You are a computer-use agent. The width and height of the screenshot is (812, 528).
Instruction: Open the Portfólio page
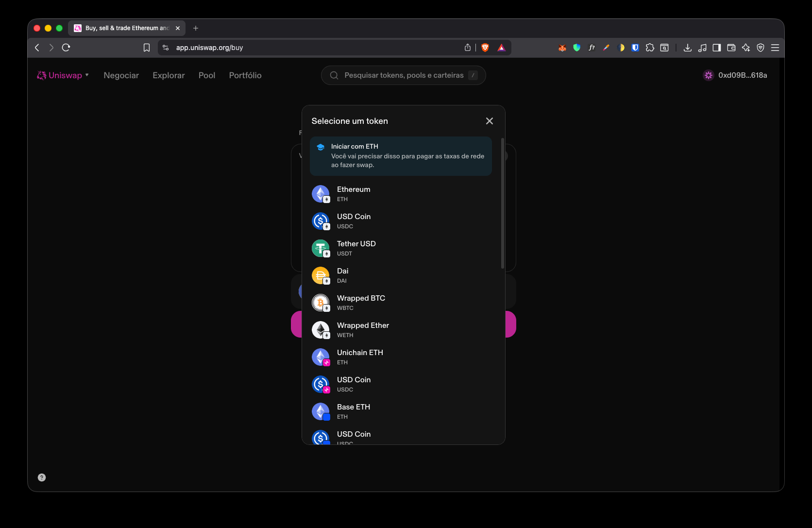(x=245, y=75)
